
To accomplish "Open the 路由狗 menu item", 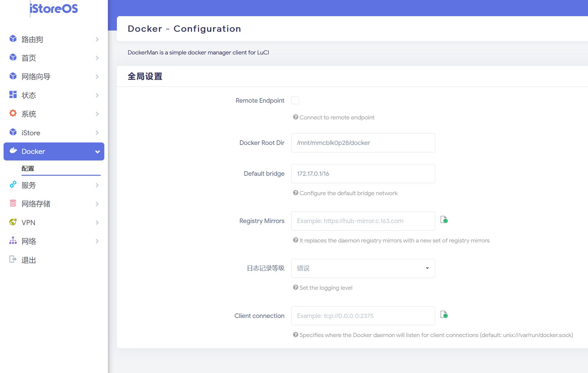I will (x=54, y=39).
